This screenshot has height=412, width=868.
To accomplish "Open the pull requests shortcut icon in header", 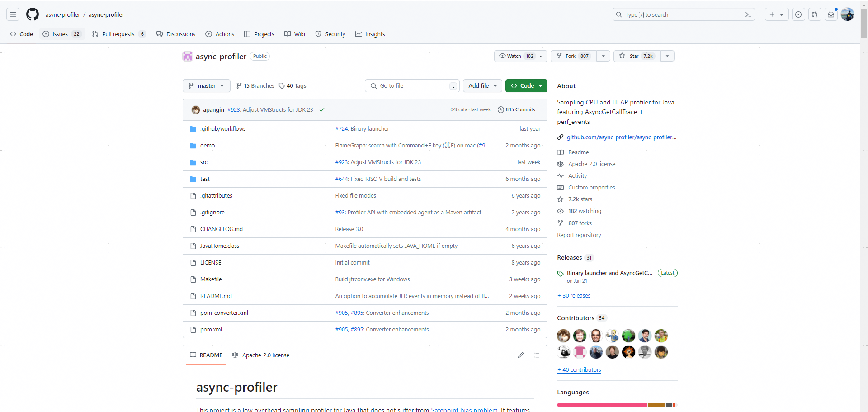I will (815, 14).
